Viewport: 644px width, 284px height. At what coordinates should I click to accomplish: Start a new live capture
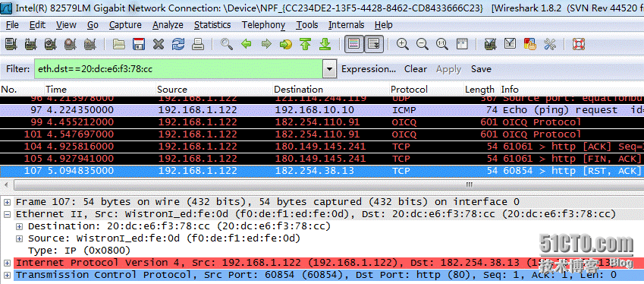coord(51,44)
